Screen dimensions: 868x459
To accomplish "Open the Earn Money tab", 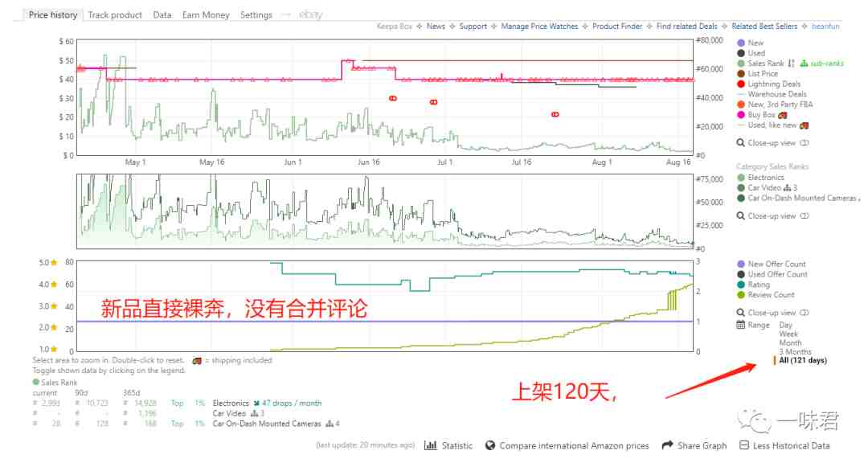I will coord(206,15).
